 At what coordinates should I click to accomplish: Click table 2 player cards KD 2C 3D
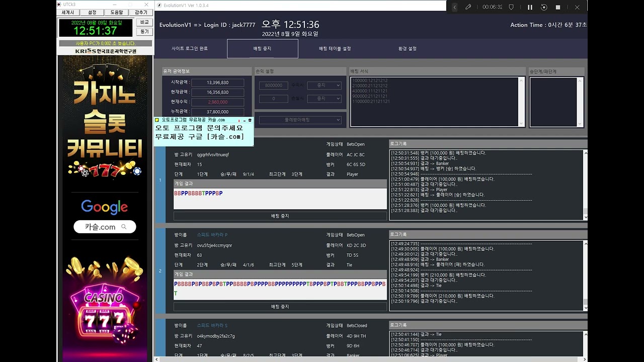(356, 245)
